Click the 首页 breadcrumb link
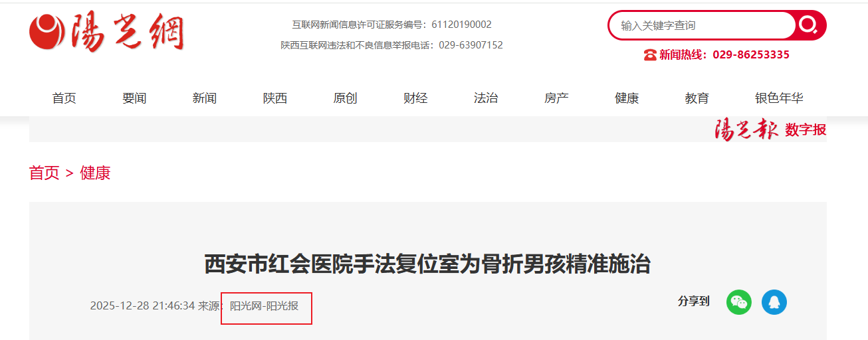 (45, 173)
